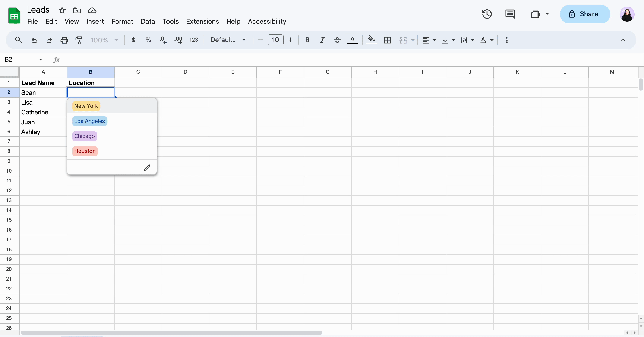Select column D header
Image resolution: width=644 pixels, height=337 pixels.
[185, 72]
